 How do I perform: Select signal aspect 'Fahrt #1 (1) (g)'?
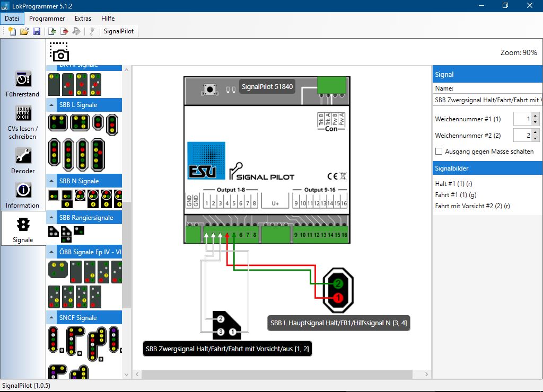pyautogui.click(x=456, y=195)
